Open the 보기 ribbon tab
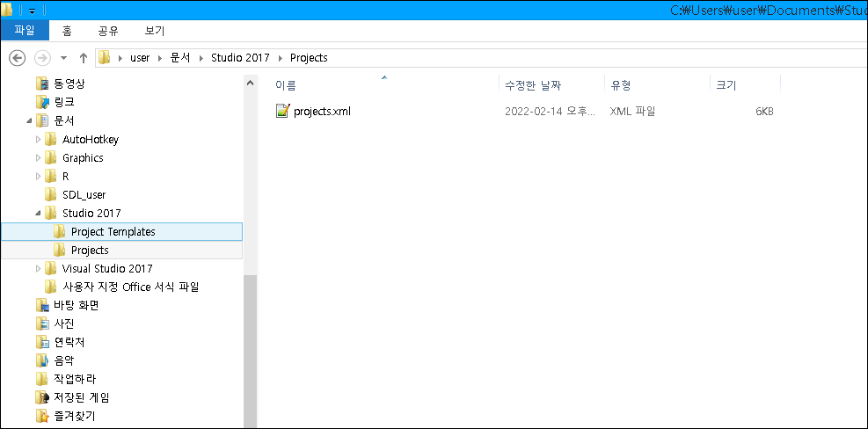Image resolution: width=868 pixels, height=429 pixels. click(155, 31)
